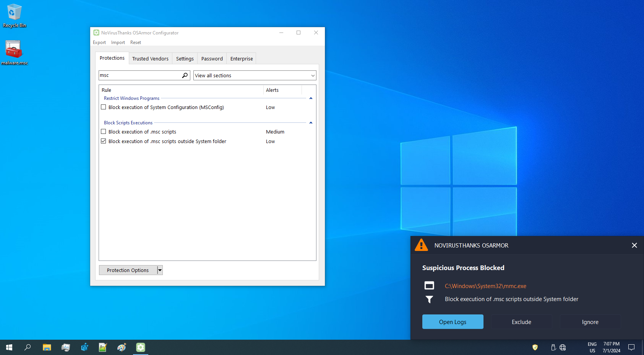Click the search magnifier icon in the rule filter

[185, 75]
